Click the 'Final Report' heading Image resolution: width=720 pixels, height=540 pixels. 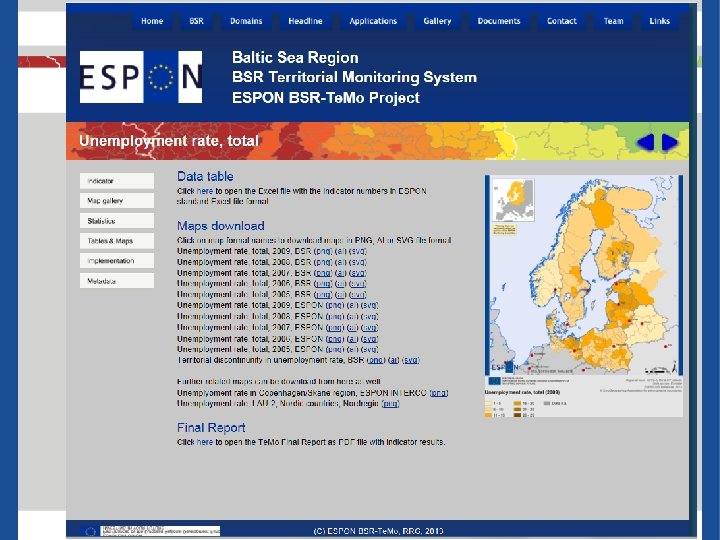(211, 428)
